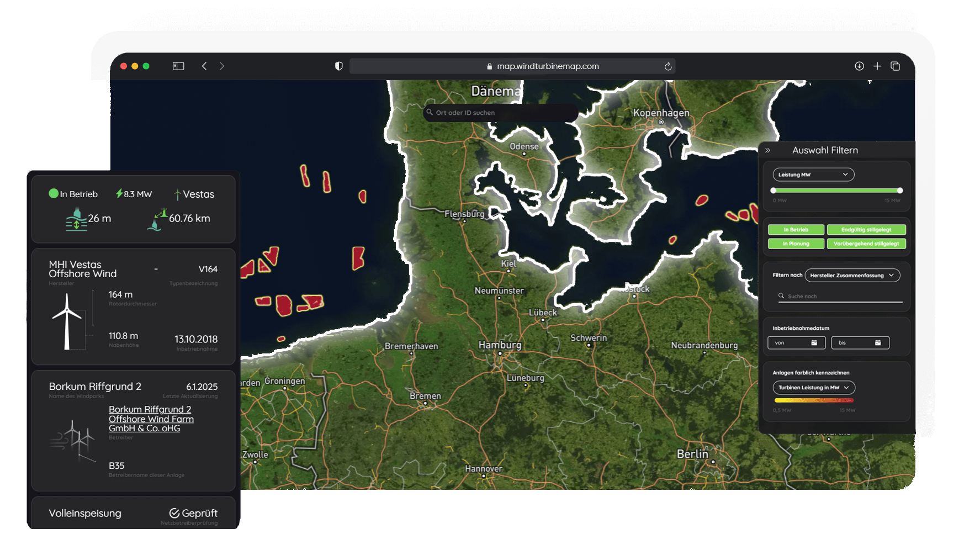Reload the page in address bar

668,66
